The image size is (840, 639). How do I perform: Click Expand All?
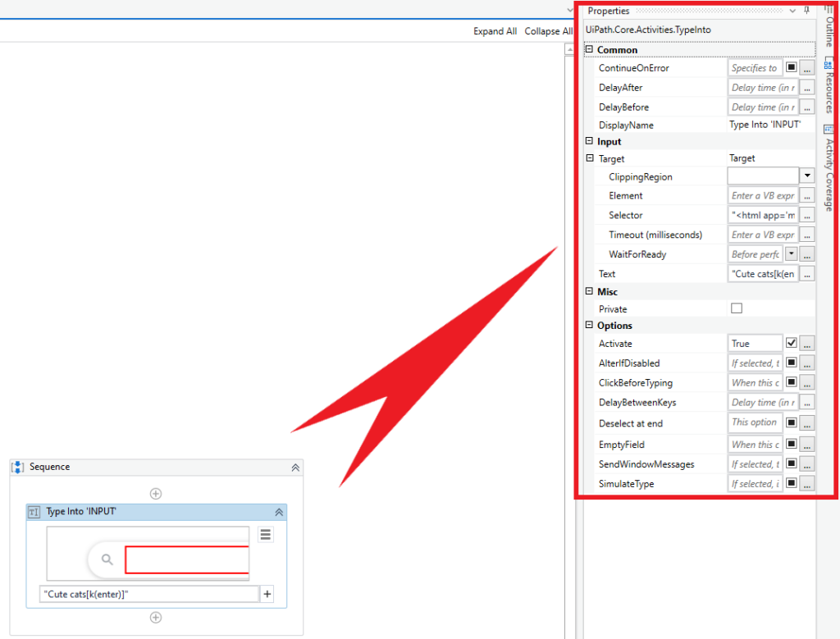(495, 30)
